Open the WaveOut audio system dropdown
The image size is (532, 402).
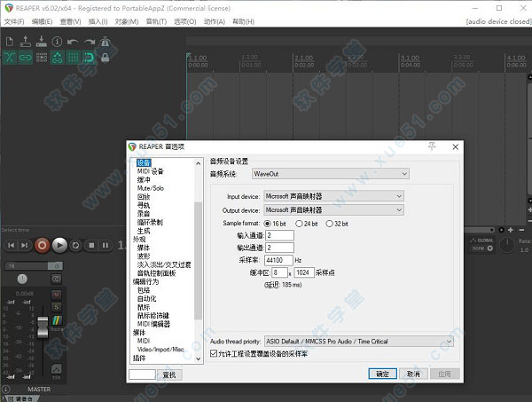click(330, 174)
